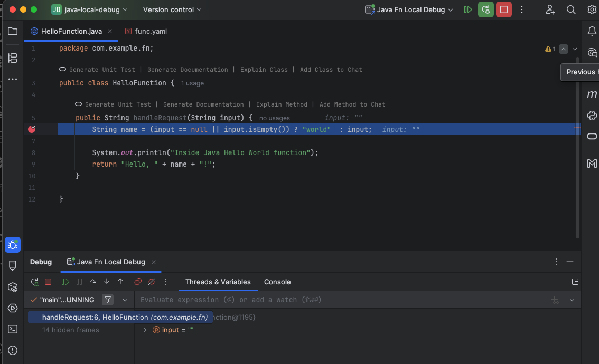Stop the running debug session in top toolbar
599x364 pixels.
point(503,10)
